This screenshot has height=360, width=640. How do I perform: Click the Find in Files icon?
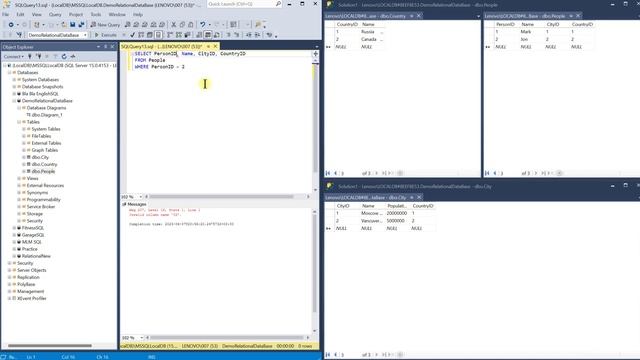pos(258,25)
